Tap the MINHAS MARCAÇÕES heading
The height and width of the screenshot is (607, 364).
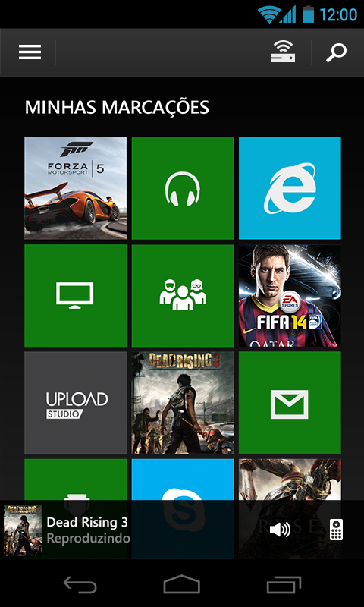coord(117,107)
